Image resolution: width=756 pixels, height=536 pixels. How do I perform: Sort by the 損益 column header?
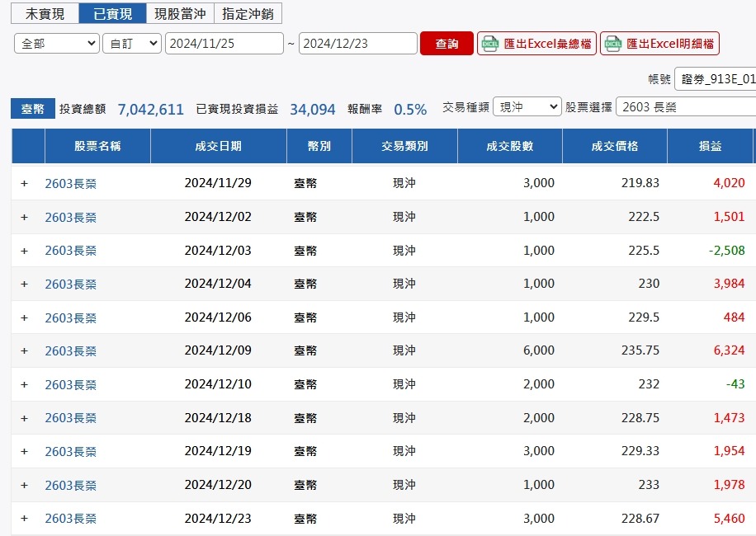(710, 147)
